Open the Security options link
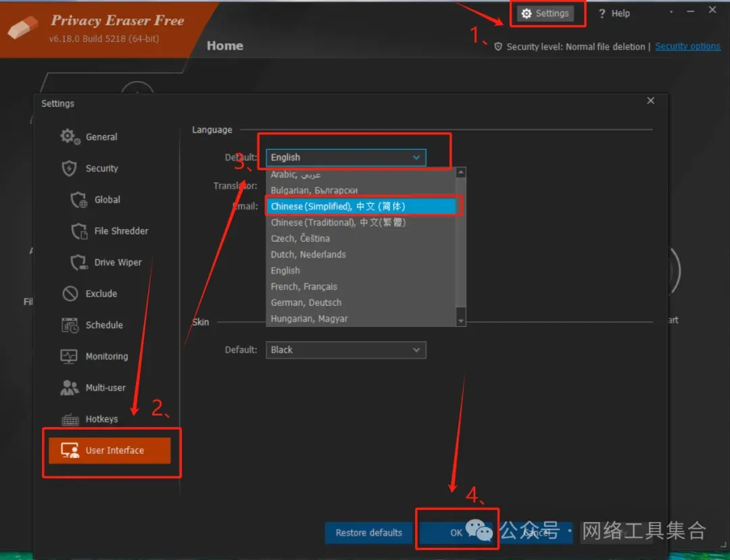730x560 pixels. click(x=687, y=47)
